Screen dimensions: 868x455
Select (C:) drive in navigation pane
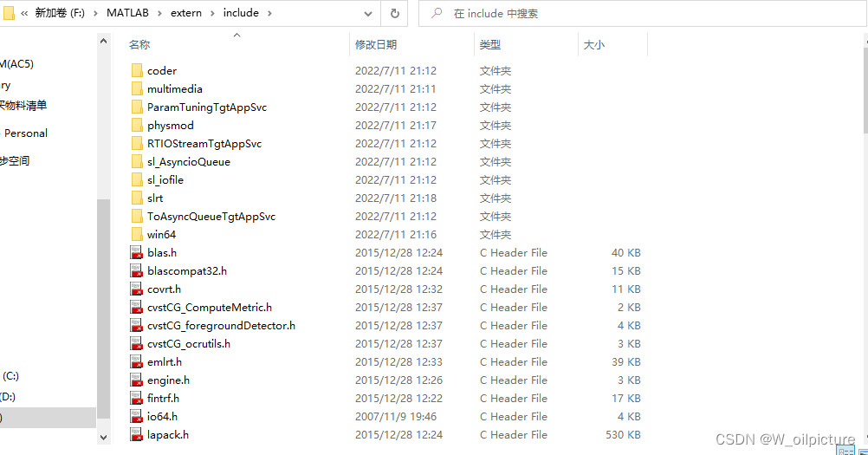point(10,376)
